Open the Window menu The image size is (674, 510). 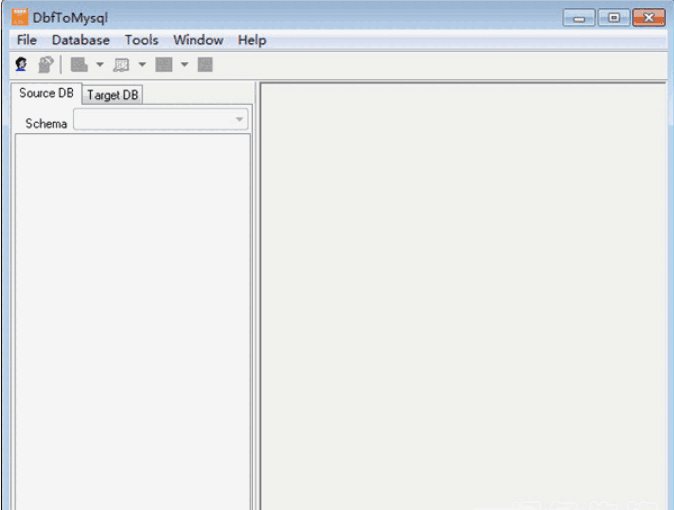coord(198,40)
